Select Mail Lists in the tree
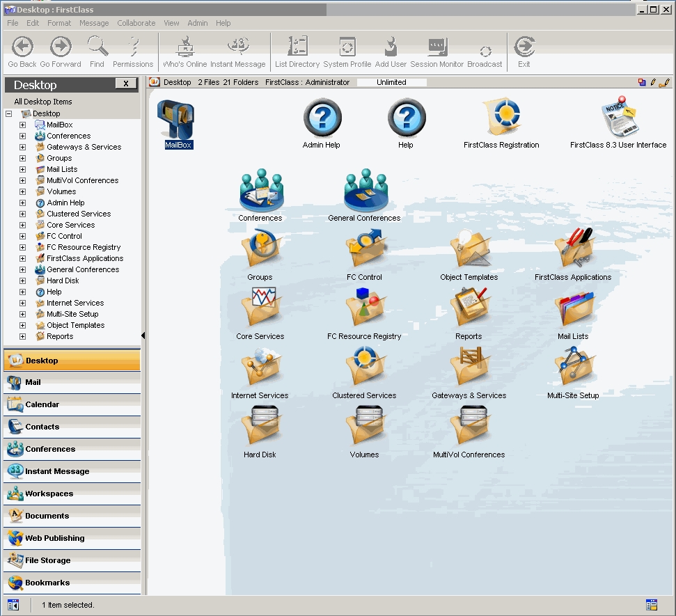This screenshot has width=676, height=616. (x=62, y=169)
